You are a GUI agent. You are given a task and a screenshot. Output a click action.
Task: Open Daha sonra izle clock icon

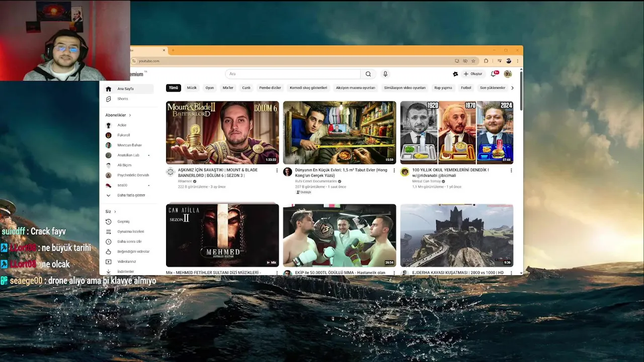[108, 242]
